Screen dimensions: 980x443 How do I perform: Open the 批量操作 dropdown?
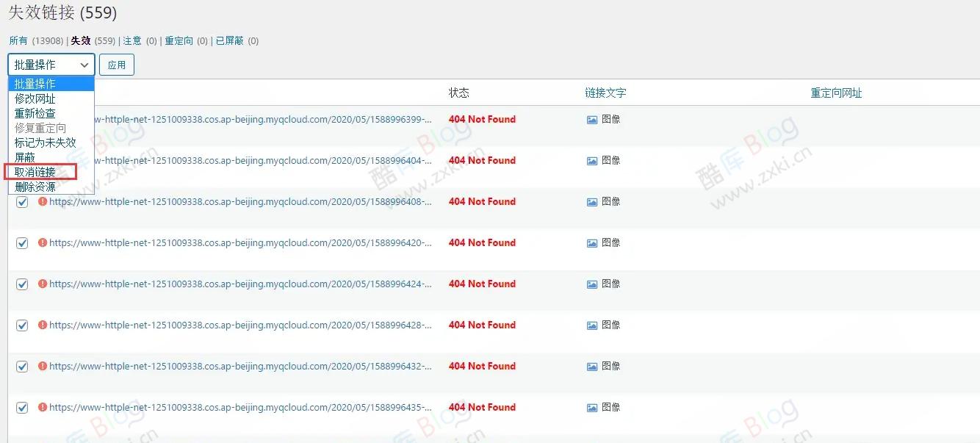tap(50, 65)
